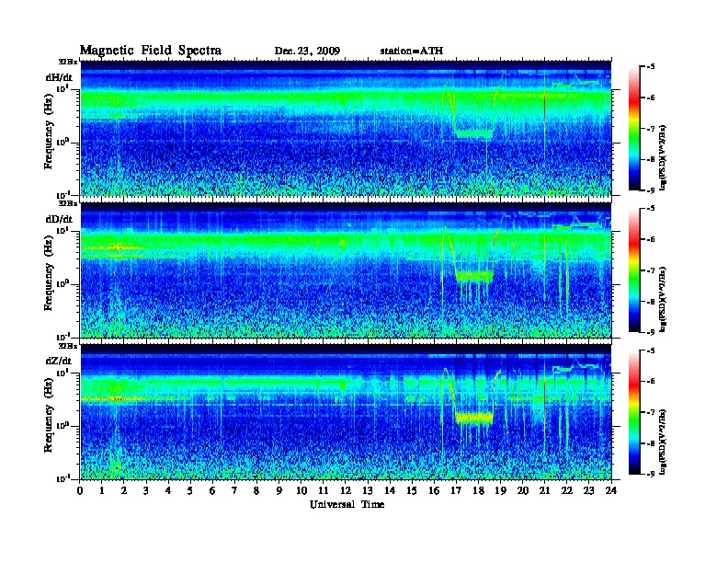Click the "Universal Time" axis title
The height and width of the screenshot is (563, 728).
(347, 504)
